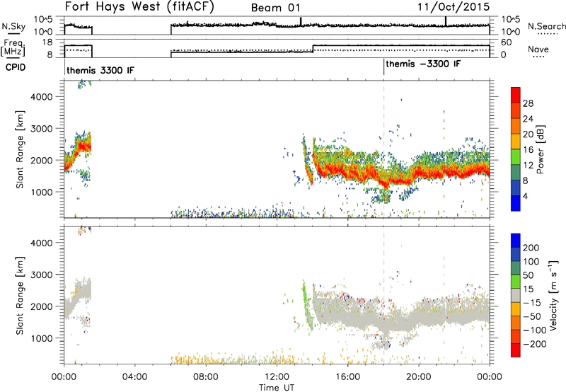Click the 'Slant Range [km]' label of velocity panel

[x=20, y=296]
